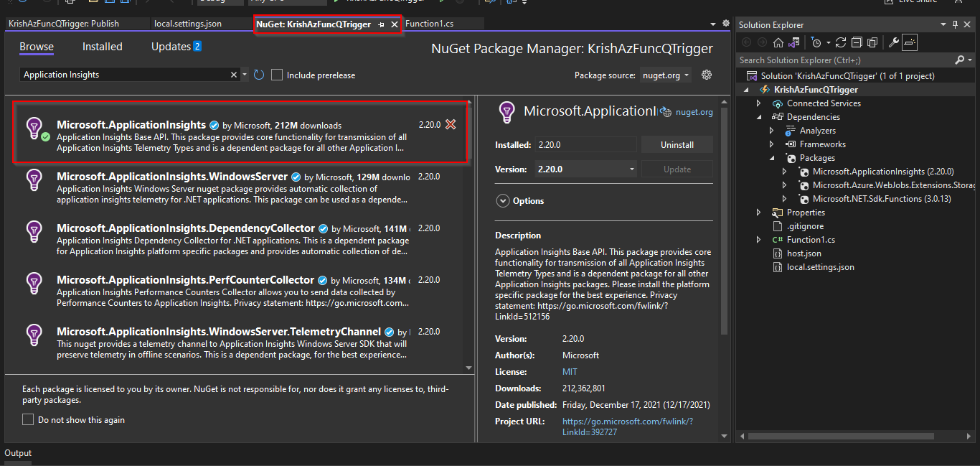Open NuGet settings gear icon
Screen dimensions: 980x466
pyautogui.click(x=707, y=75)
